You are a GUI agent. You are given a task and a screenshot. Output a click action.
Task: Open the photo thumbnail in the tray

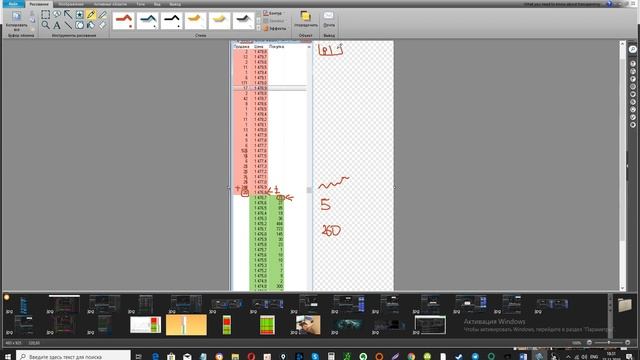pos(308,325)
